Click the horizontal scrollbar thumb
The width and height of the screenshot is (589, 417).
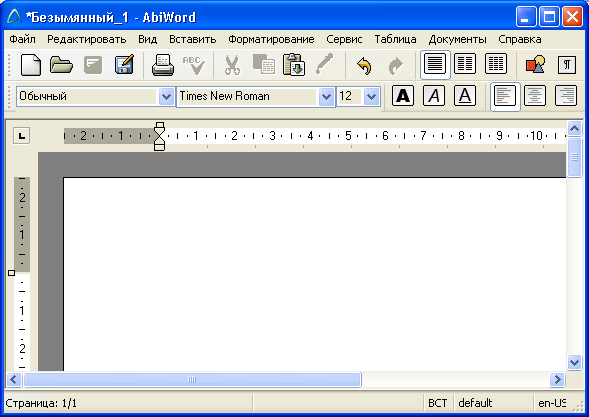(x=192, y=379)
